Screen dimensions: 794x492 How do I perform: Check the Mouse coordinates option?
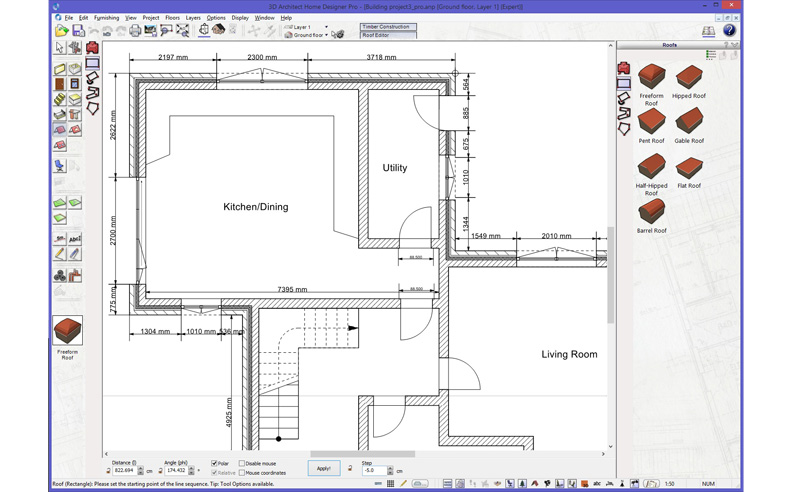point(242,473)
